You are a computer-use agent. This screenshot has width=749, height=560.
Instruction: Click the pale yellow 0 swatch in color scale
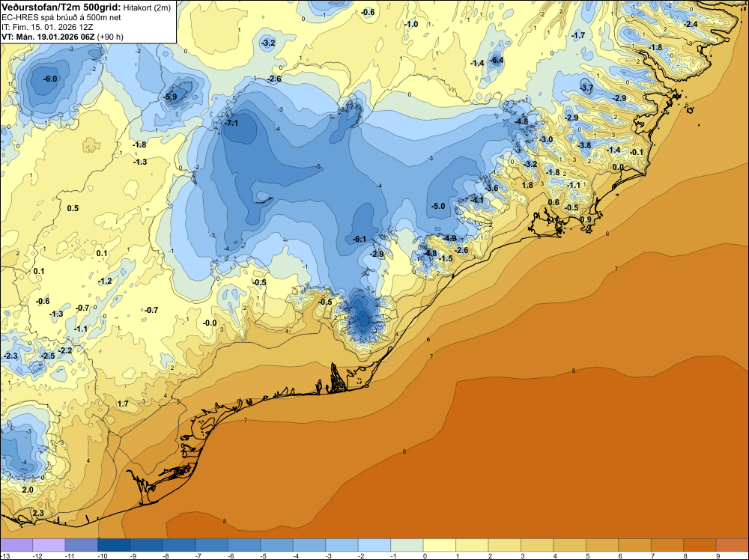point(440,545)
